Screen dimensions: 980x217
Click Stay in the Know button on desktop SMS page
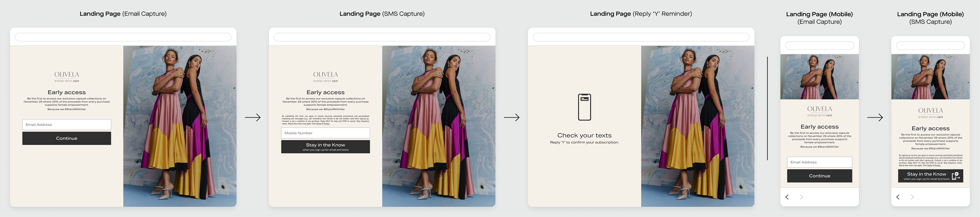pyautogui.click(x=325, y=146)
